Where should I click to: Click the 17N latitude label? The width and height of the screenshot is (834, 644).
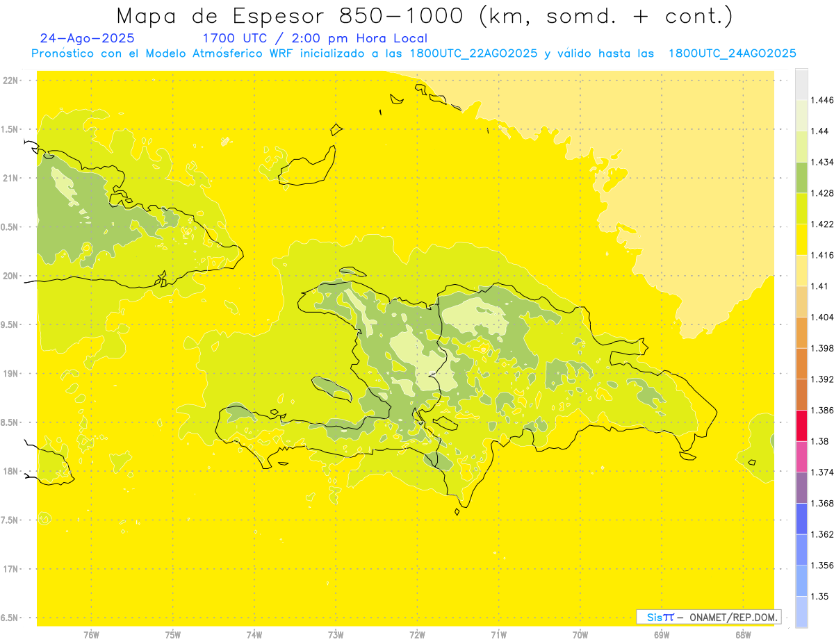pyautogui.click(x=10, y=569)
